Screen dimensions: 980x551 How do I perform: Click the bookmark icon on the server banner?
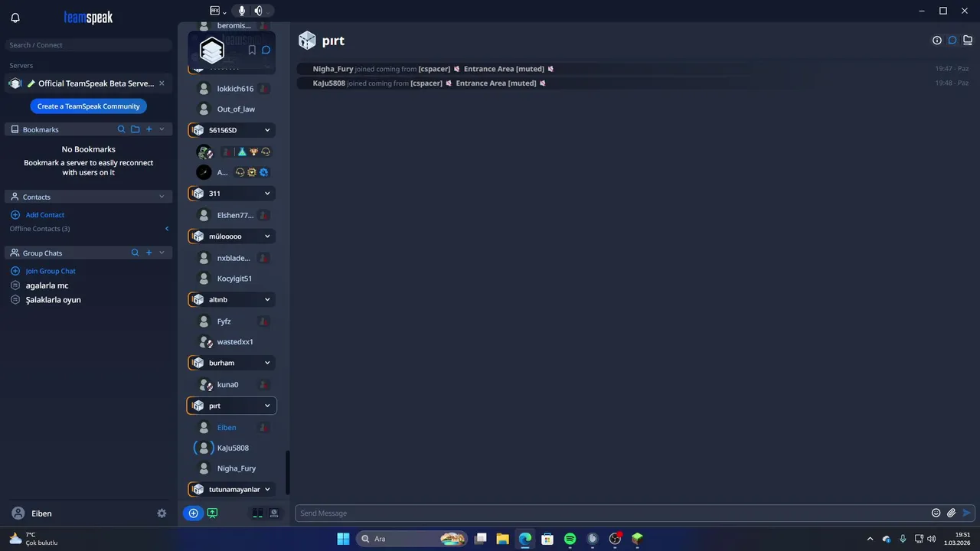coord(252,50)
